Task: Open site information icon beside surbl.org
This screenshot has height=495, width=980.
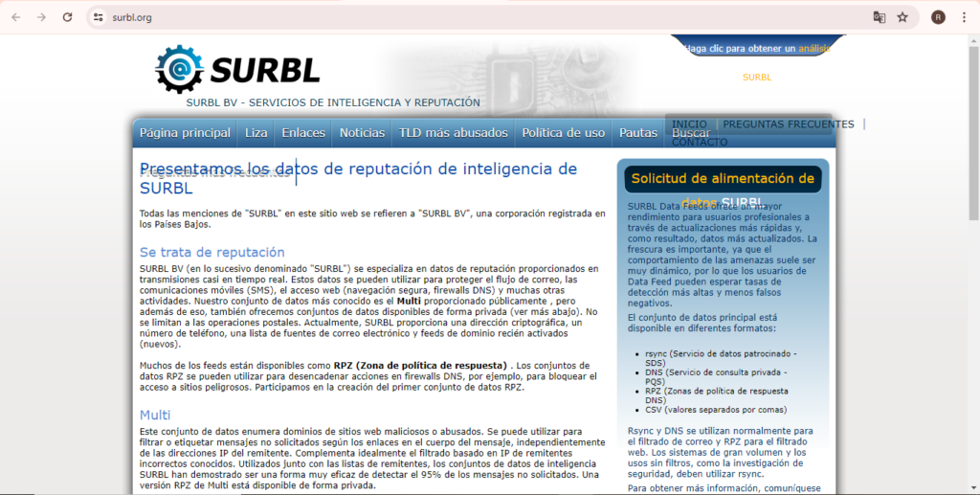Action: (99, 17)
